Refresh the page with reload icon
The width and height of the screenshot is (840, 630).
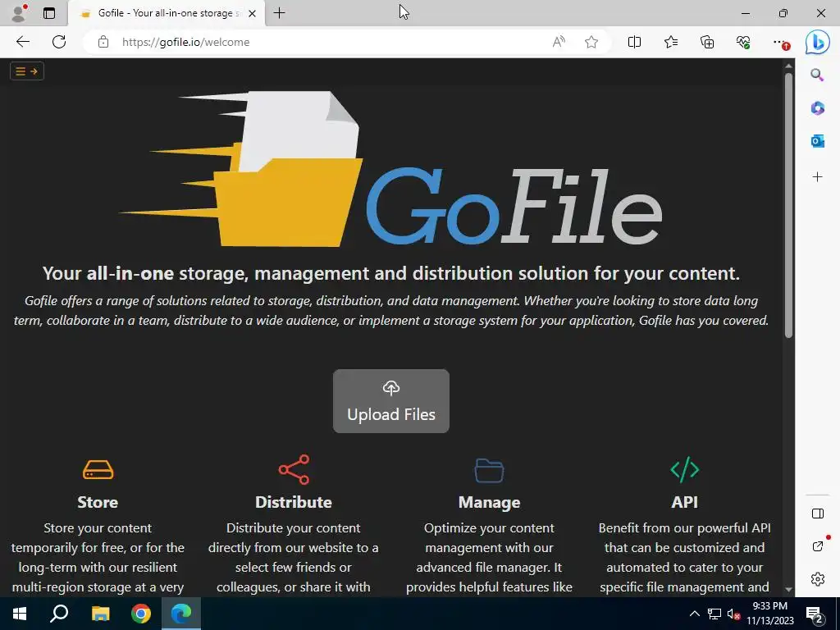[59, 42]
